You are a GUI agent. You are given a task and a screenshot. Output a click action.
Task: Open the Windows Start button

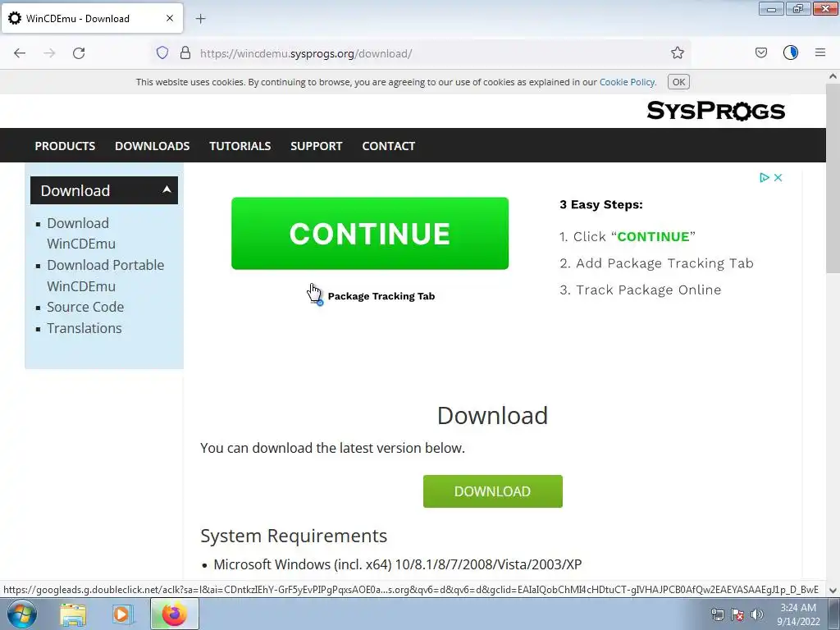21,614
